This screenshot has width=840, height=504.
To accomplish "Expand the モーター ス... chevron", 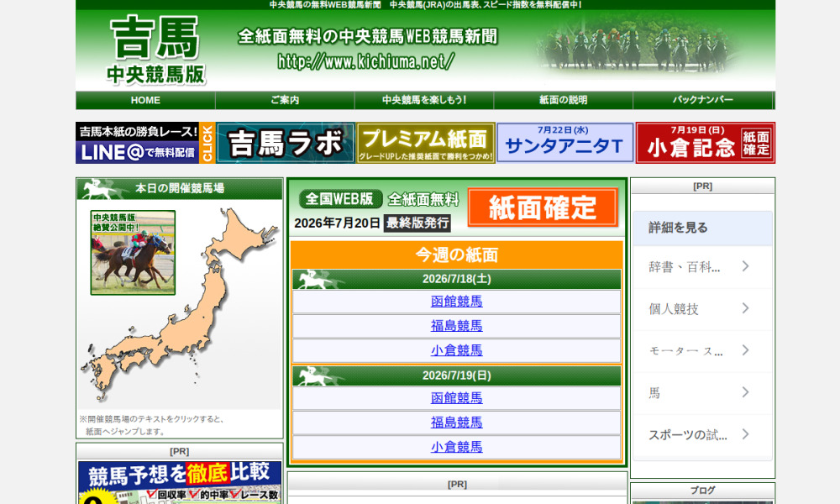I will [745, 350].
